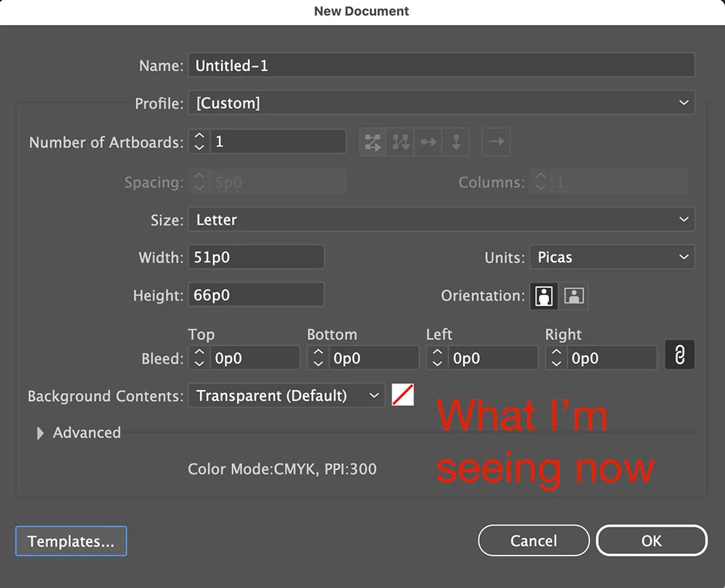Viewport: 725px width, 588px height.
Task: Select landscape orientation icon
Action: pos(573,296)
